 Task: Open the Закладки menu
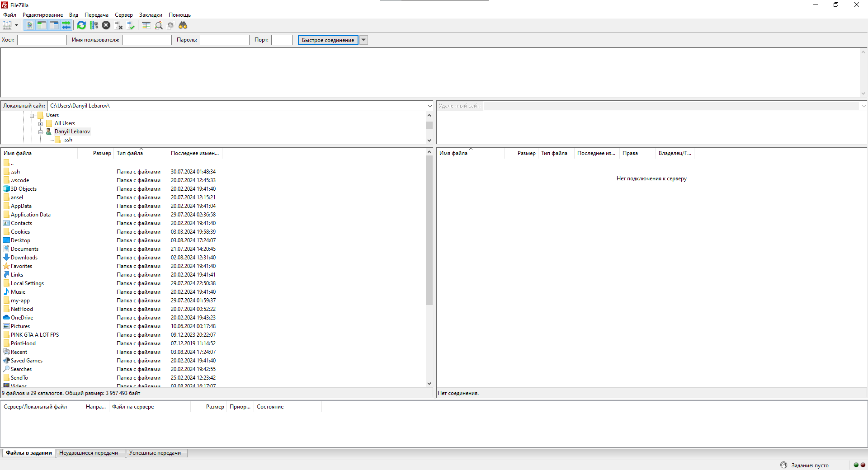(151, 15)
